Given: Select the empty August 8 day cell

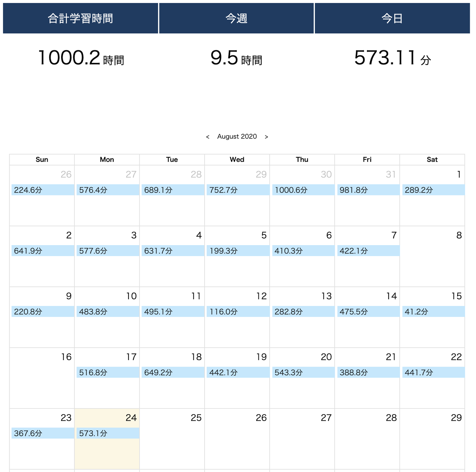Looking at the screenshot, I should pyautogui.click(x=432, y=265).
